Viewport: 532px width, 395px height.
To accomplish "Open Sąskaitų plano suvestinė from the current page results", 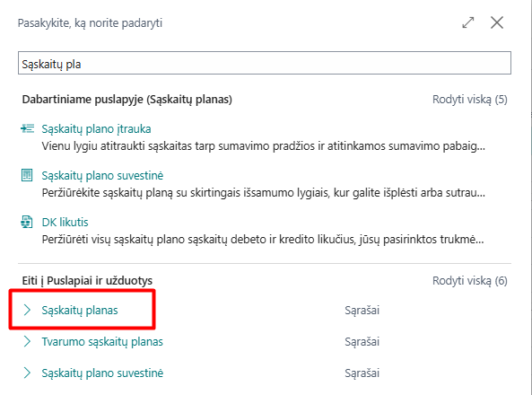I will point(102,176).
